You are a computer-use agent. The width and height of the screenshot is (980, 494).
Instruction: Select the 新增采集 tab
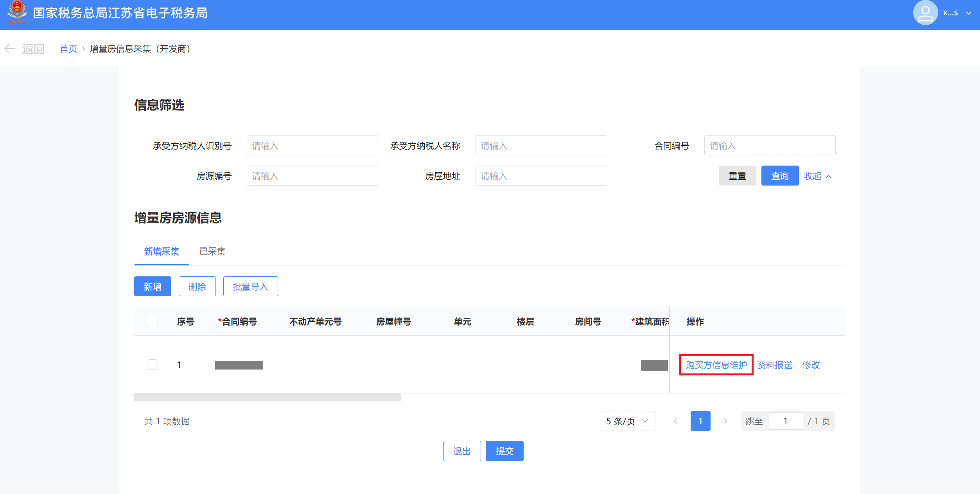[x=162, y=251]
